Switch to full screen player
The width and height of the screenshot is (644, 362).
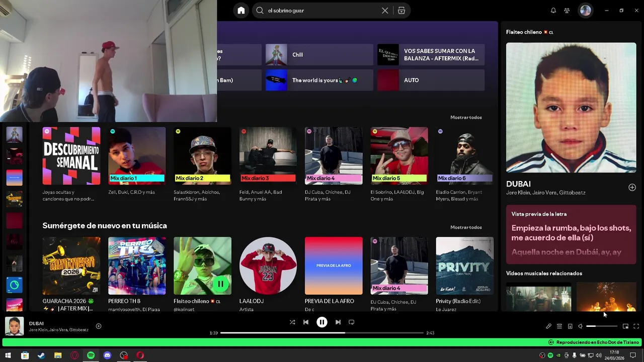(636, 326)
